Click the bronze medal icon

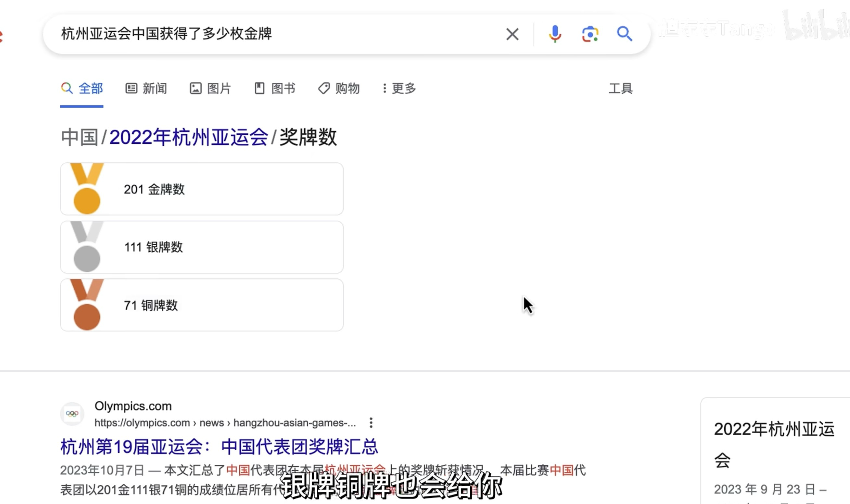tap(87, 305)
